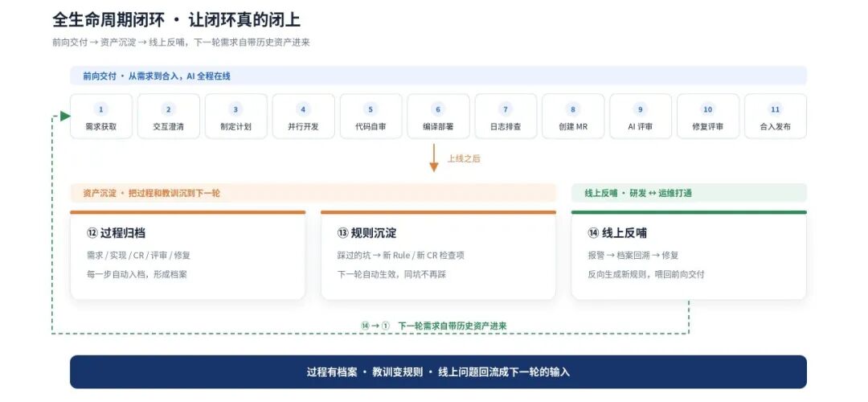
Task: Choose step 6 编译部署 card
Action: tap(439, 117)
